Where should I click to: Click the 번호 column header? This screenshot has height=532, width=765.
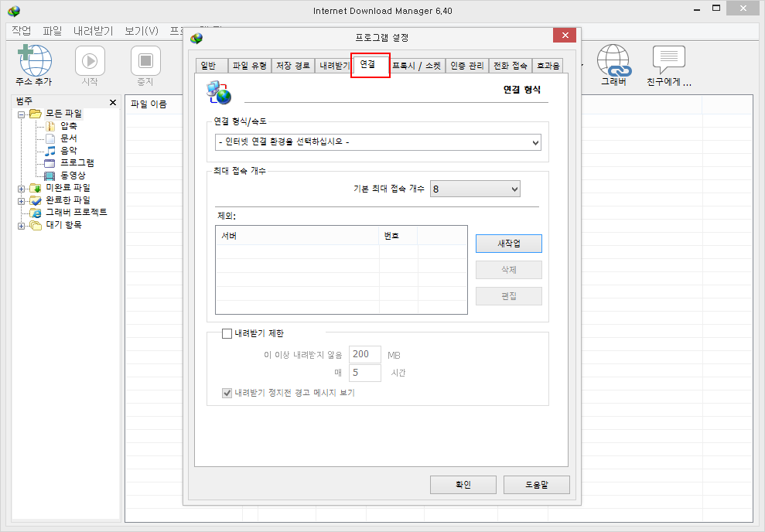tap(398, 236)
